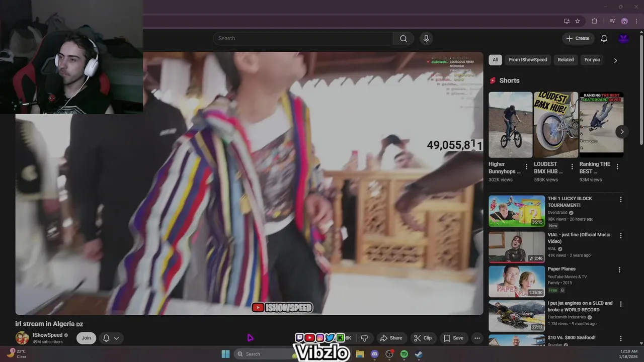Viewport: 644px width, 362px height.
Task: Open options for THE 1 LUCKY BLOCK video
Action: tap(620, 200)
